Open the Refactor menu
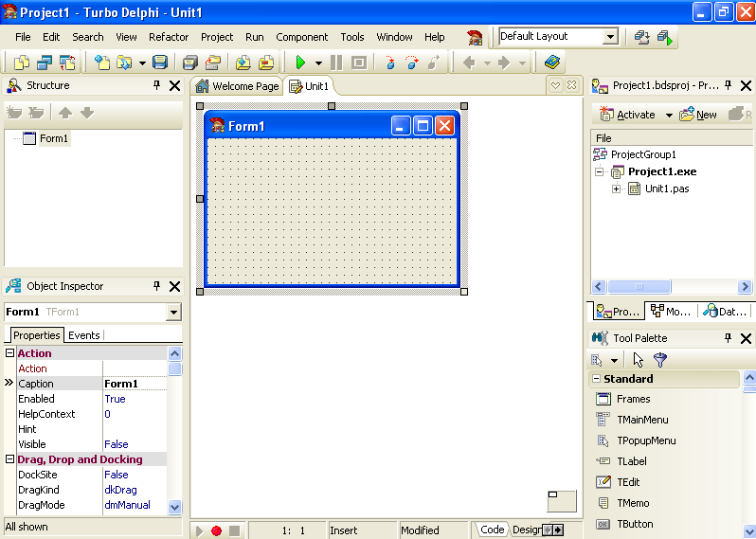The image size is (756, 539). (169, 37)
